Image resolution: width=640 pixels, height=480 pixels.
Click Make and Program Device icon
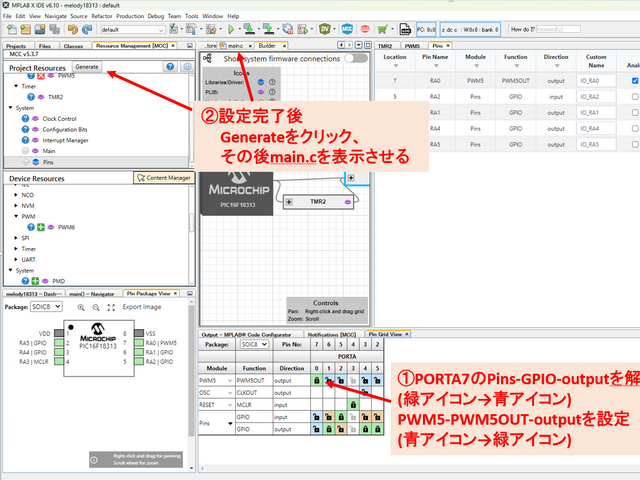[249, 29]
